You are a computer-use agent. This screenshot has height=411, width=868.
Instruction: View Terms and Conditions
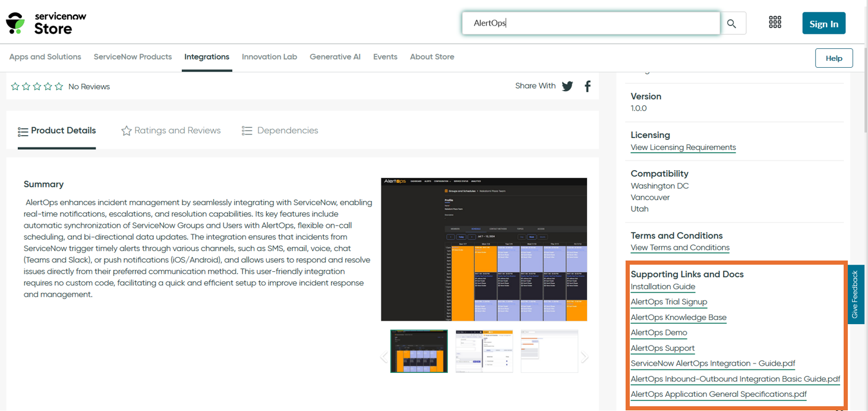pyautogui.click(x=680, y=247)
